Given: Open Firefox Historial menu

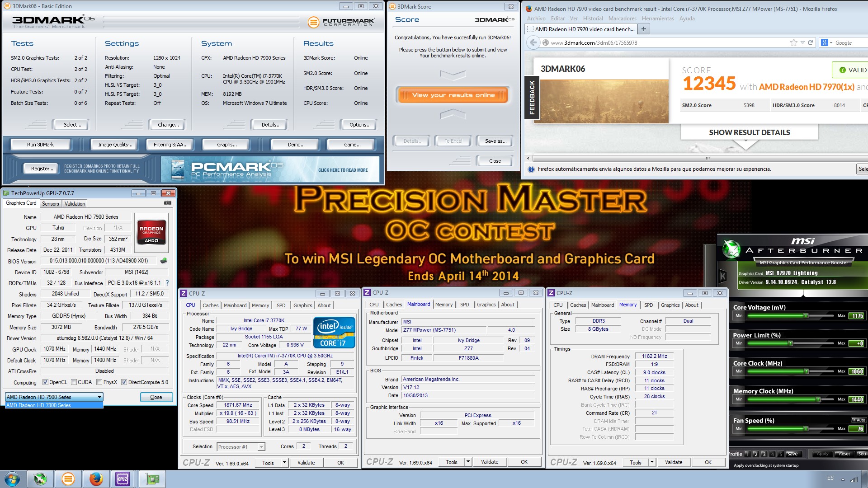Looking at the screenshot, I should (x=593, y=19).
